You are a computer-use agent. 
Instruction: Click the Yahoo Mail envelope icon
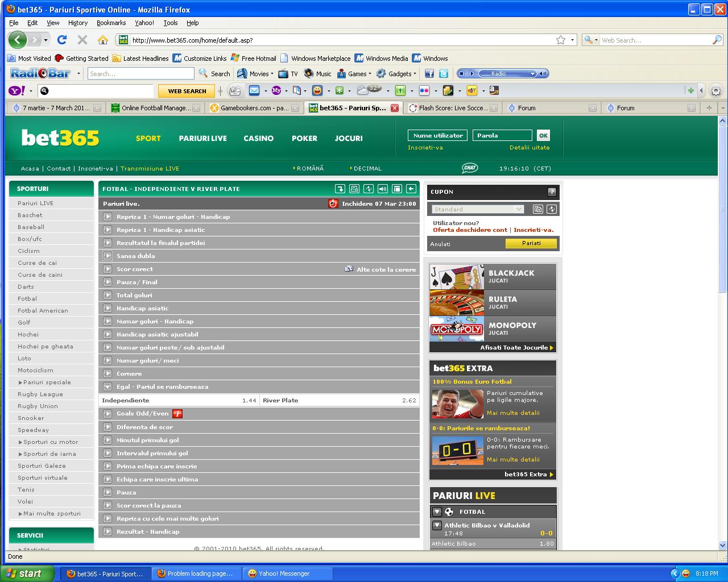[254, 90]
